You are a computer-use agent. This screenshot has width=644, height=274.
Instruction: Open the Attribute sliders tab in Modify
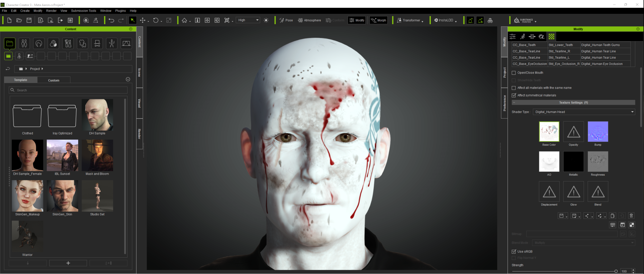pos(513,36)
